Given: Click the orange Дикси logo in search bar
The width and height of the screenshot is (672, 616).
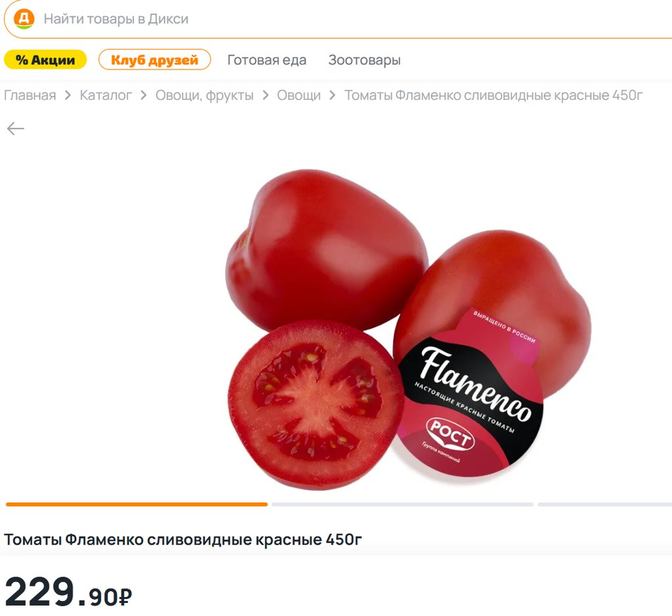Looking at the screenshot, I should [24, 19].
